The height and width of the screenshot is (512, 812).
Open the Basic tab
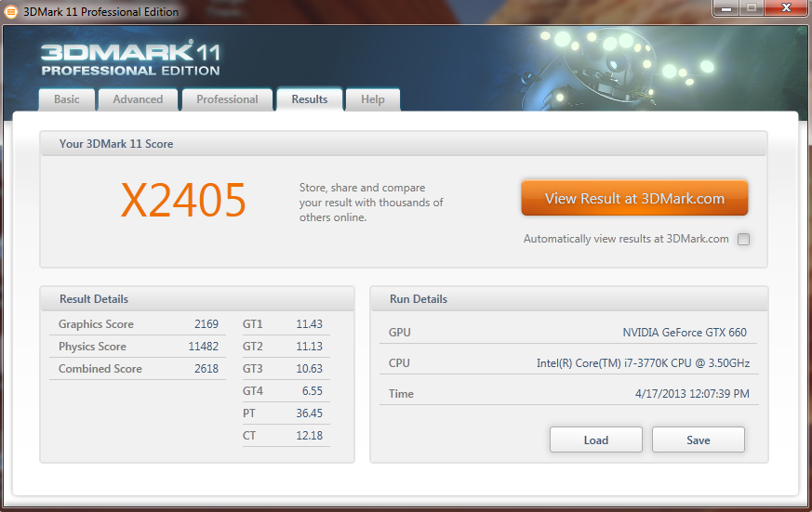coord(67,99)
